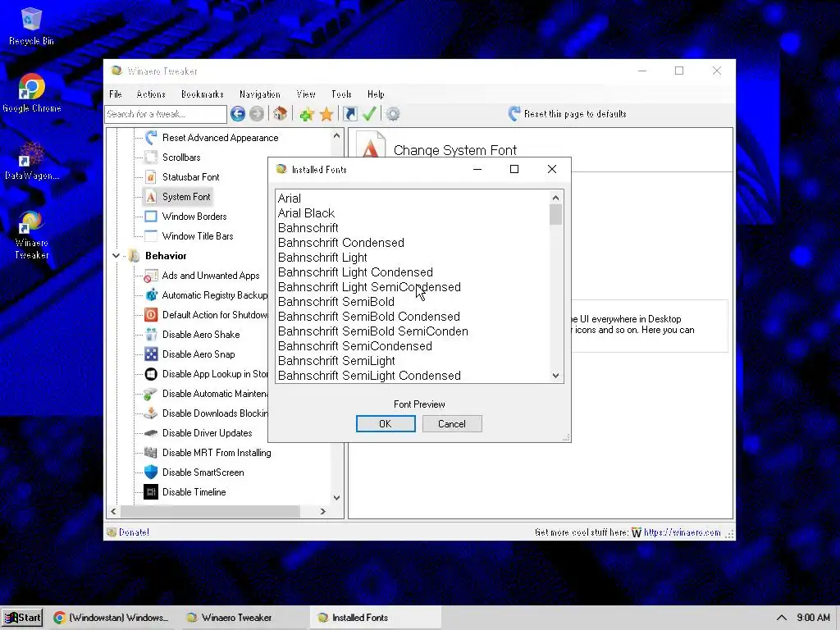The image size is (840, 630).
Task: Open the Help menu
Action: click(376, 94)
